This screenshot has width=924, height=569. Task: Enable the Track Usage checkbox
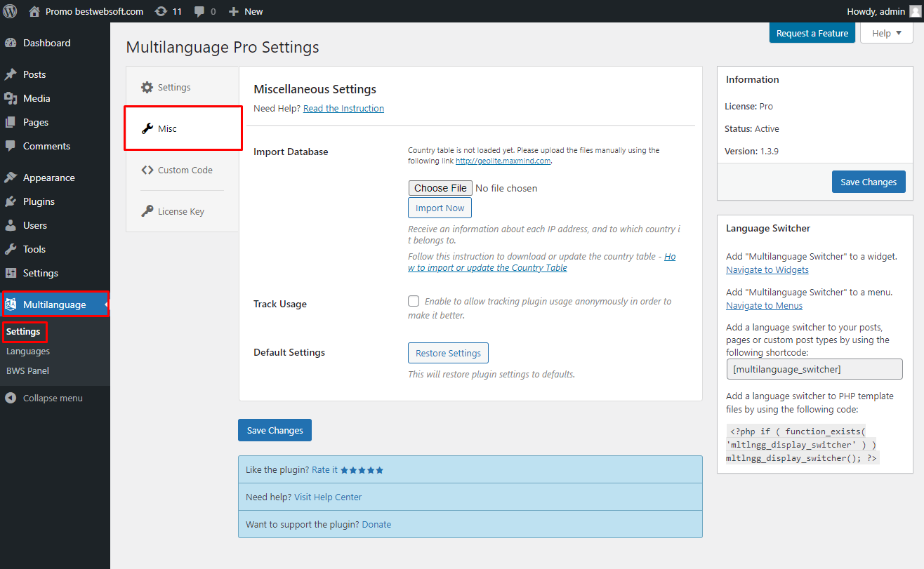tap(414, 301)
